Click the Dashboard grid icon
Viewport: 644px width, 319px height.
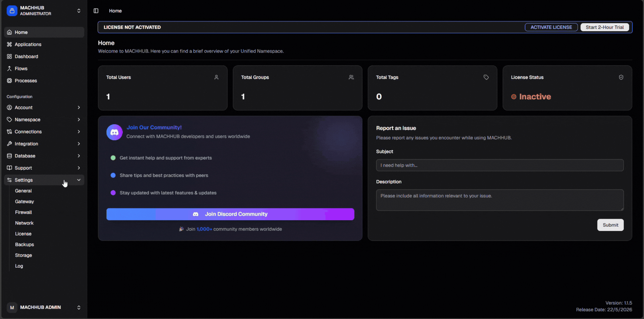click(9, 56)
